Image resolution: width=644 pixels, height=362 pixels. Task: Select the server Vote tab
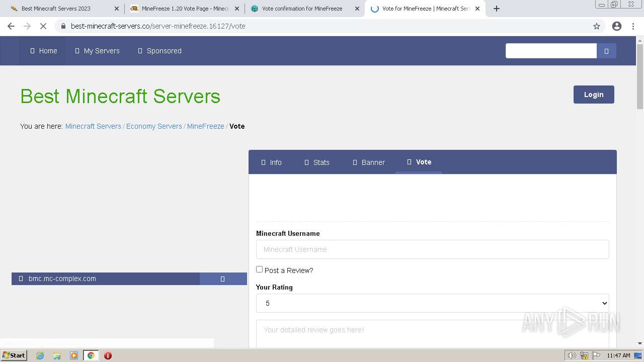(x=419, y=162)
